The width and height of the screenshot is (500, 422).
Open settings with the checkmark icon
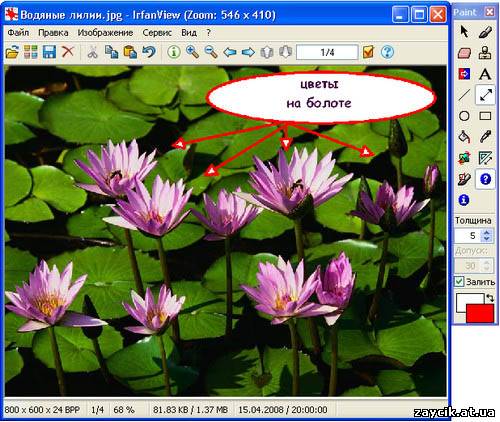tap(368, 52)
